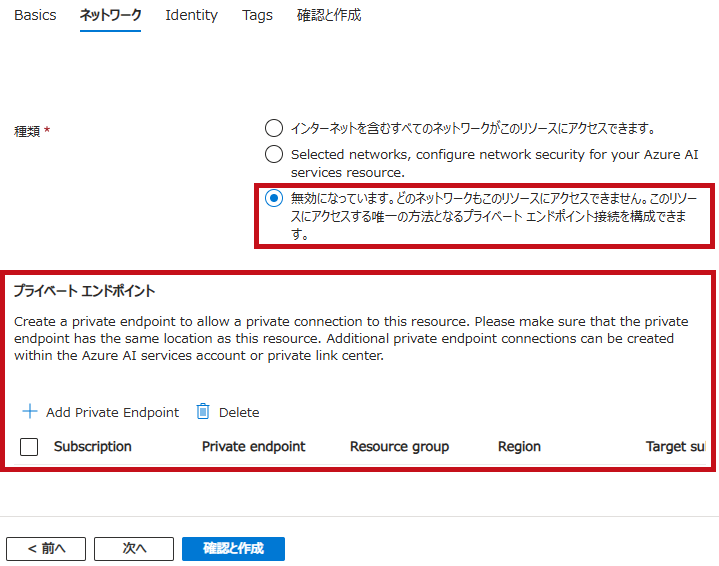Viewport: 719px width, 566px height.
Task: Select the all-networks including internet radio option
Action: coord(274,128)
